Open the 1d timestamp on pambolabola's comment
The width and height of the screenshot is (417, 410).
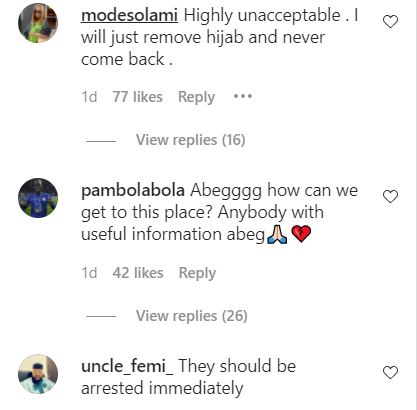pyautogui.click(x=89, y=273)
